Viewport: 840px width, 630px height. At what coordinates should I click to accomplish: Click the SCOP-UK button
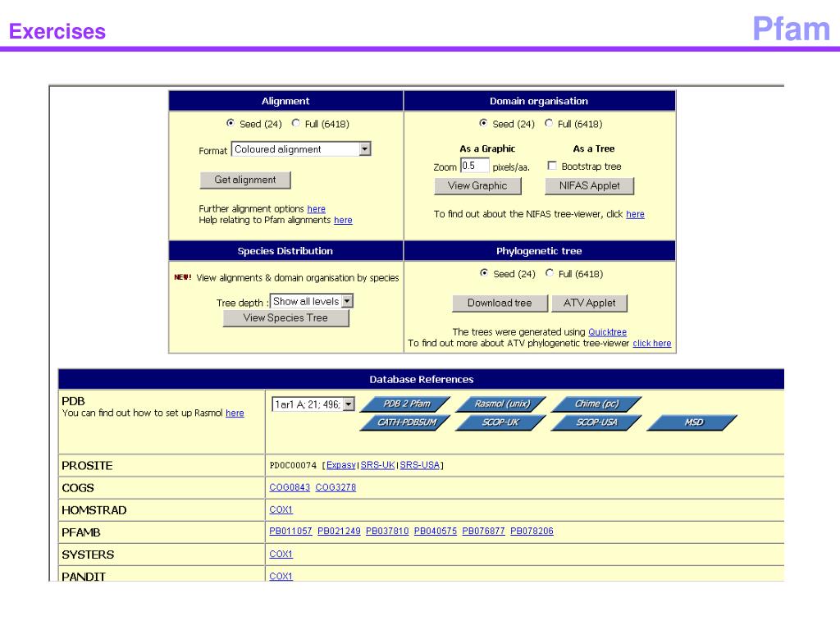click(x=501, y=422)
